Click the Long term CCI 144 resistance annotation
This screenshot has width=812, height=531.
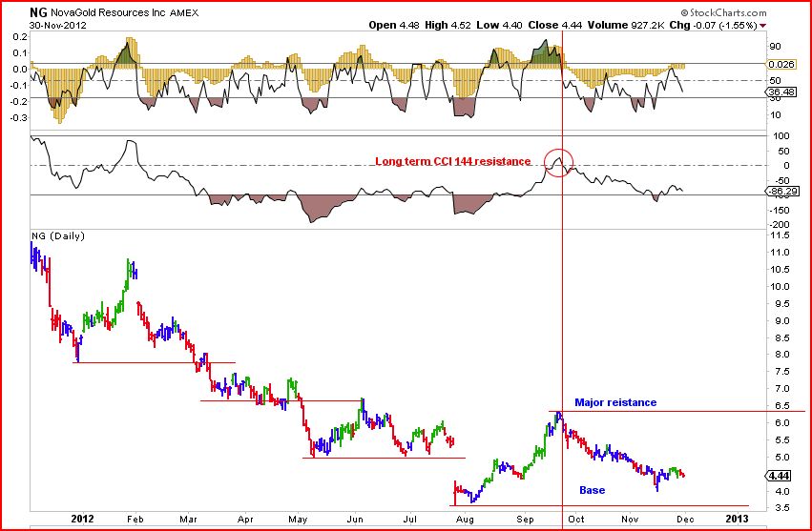click(x=453, y=161)
